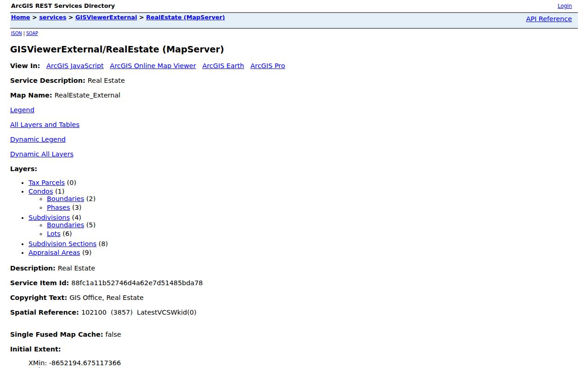View in ArcGIS Earth

[x=223, y=66]
